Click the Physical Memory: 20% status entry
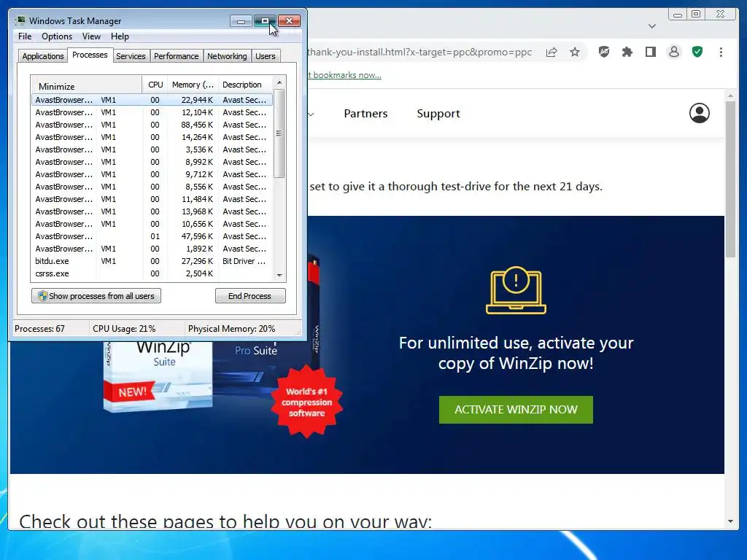Image resolution: width=747 pixels, height=560 pixels. pyautogui.click(x=231, y=329)
